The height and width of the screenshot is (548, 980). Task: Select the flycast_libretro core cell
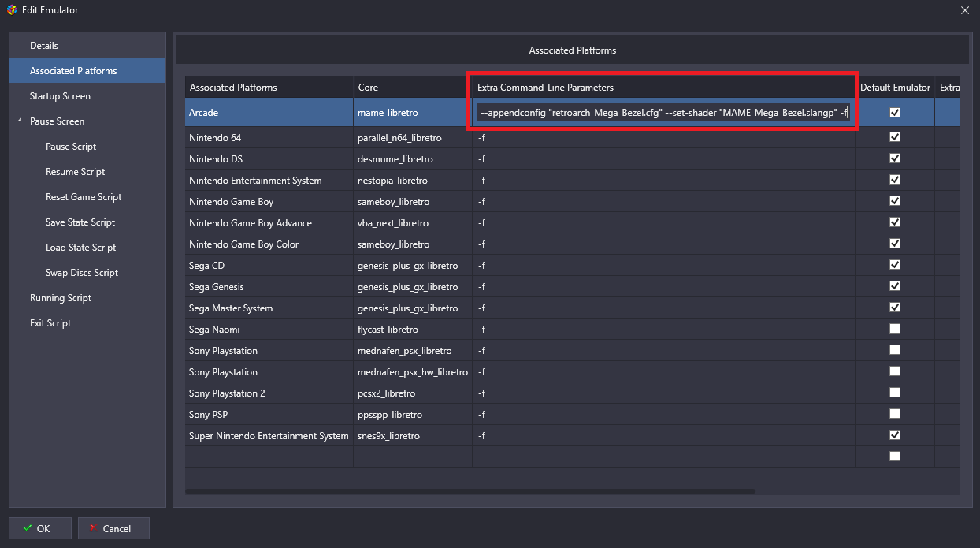tap(413, 330)
